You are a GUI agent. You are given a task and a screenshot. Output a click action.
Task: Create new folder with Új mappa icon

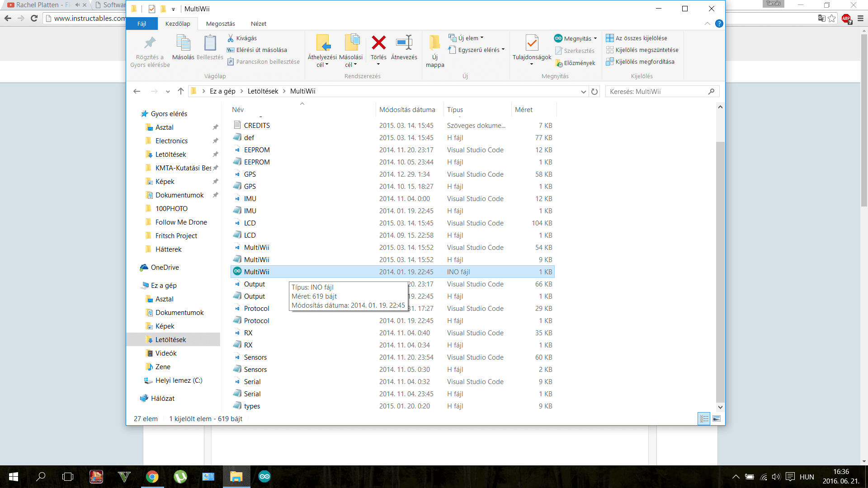click(x=434, y=43)
